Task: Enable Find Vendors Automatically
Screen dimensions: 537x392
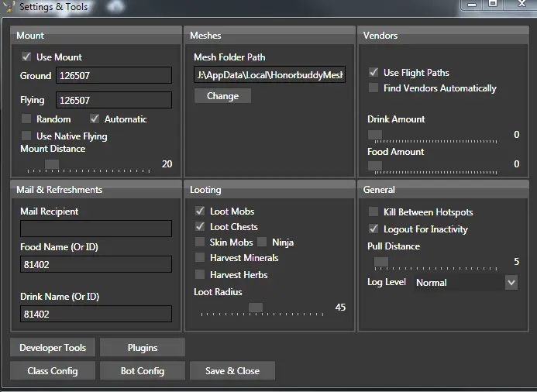Action: click(373, 88)
